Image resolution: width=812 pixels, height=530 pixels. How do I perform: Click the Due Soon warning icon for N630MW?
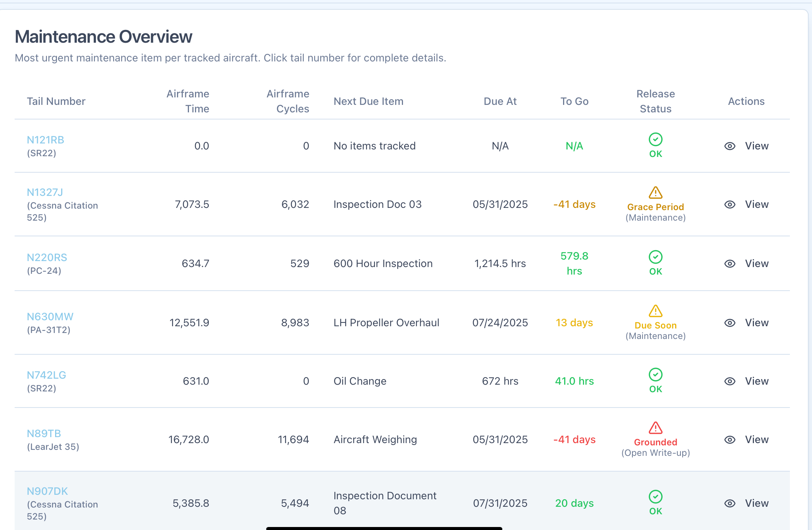[x=655, y=311]
